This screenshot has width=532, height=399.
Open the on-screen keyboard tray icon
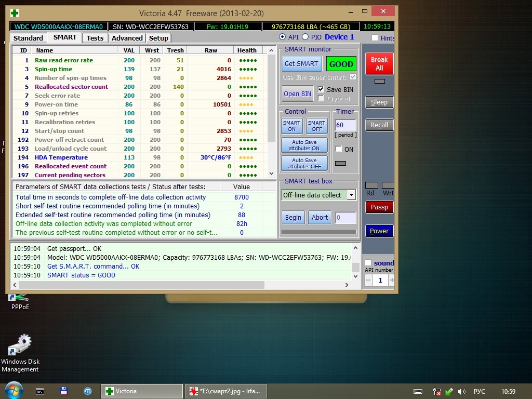tap(418, 392)
